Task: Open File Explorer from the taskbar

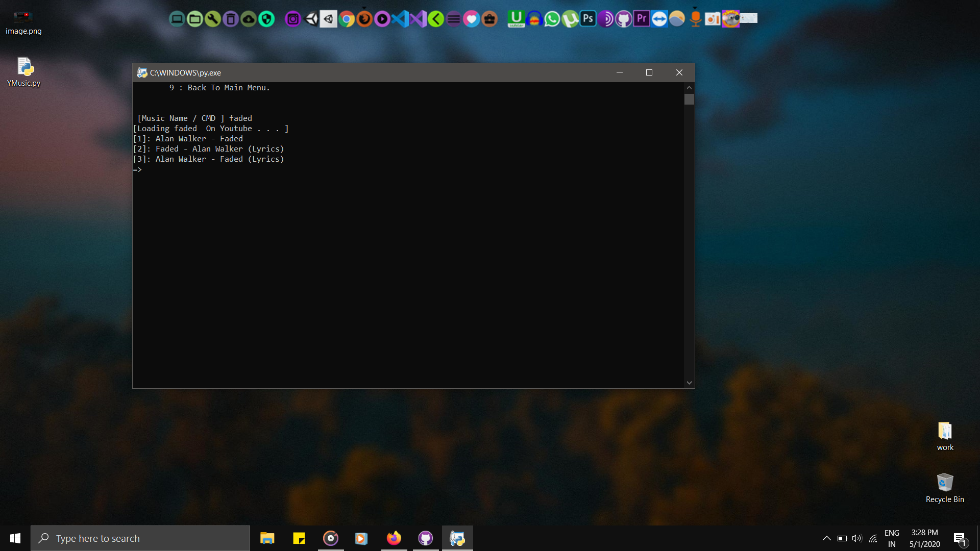Action: 267,538
